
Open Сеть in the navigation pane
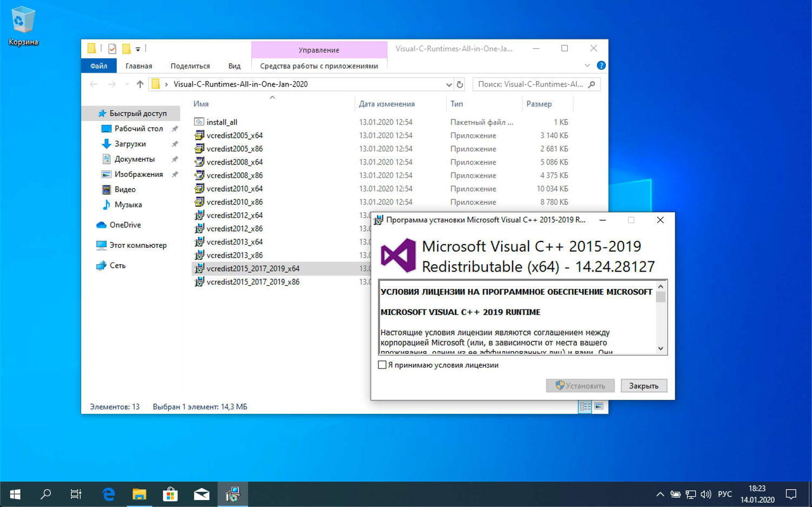(117, 266)
